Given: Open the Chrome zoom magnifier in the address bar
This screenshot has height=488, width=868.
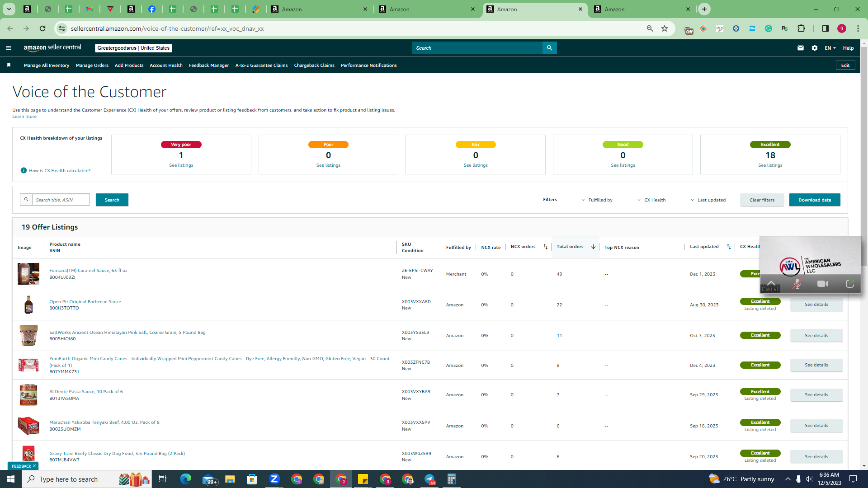Looking at the screenshot, I should coord(650,28).
